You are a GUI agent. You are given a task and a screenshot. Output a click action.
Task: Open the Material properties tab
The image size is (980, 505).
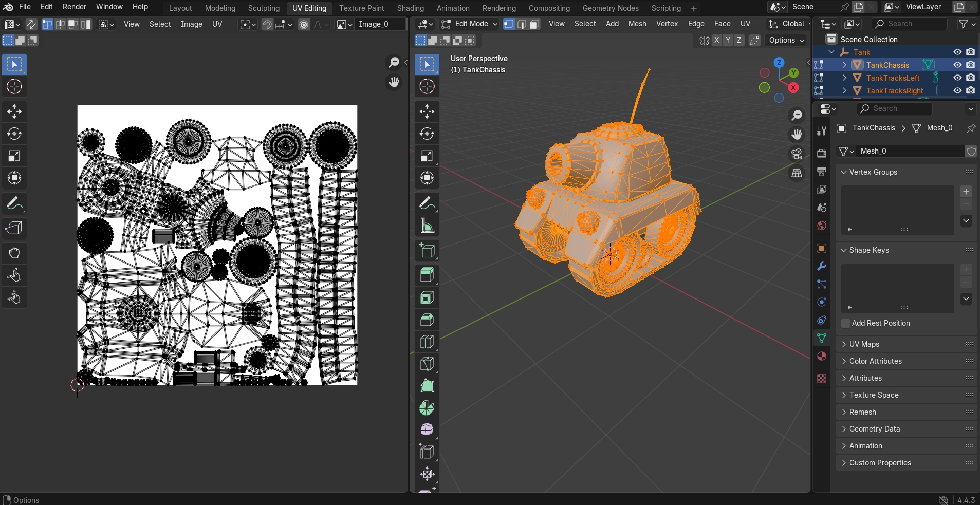pos(822,356)
